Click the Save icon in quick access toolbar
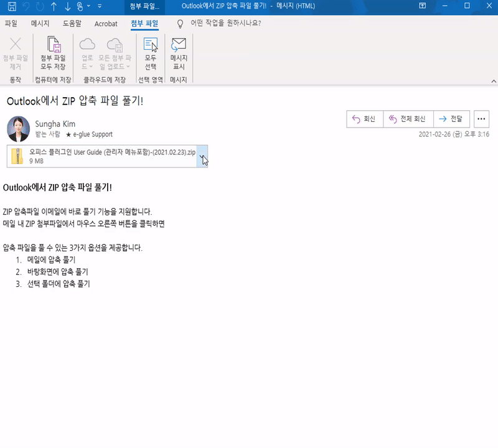Image resolution: width=498 pixels, height=448 pixels. coord(12,6)
